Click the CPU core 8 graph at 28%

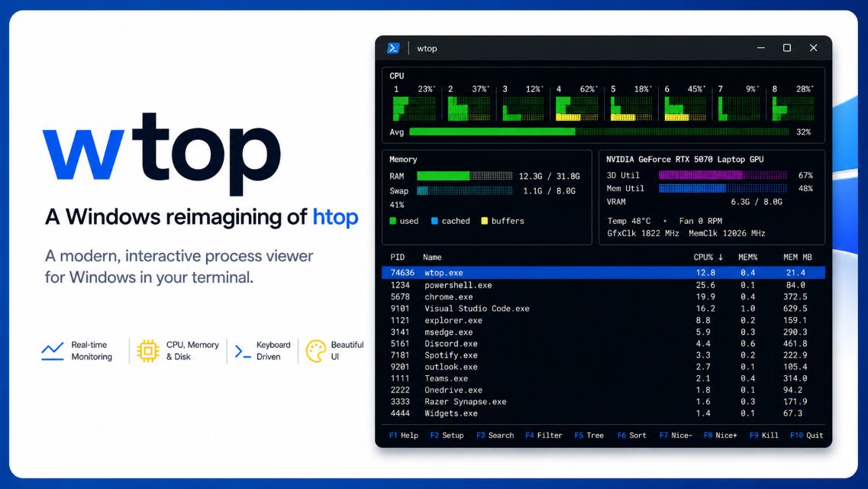[793, 108]
